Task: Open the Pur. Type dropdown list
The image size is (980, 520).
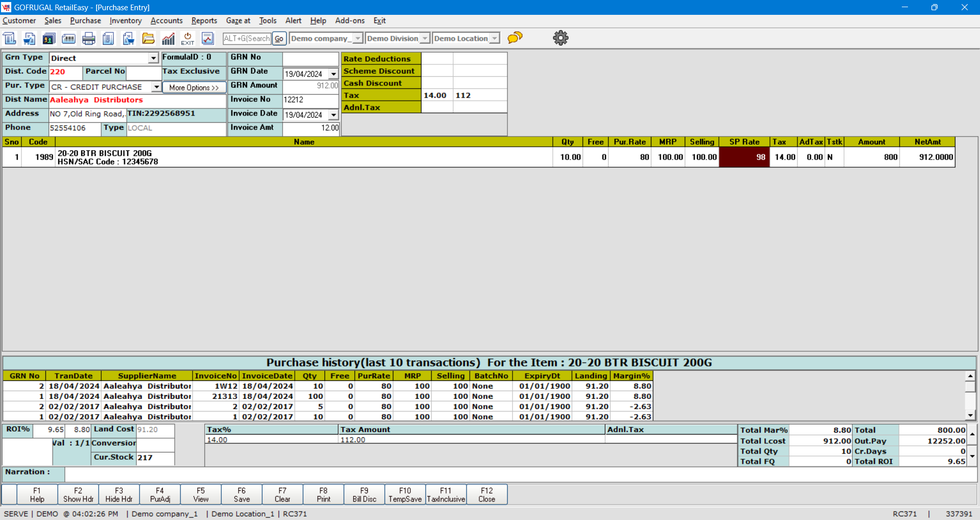Action: (156, 87)
